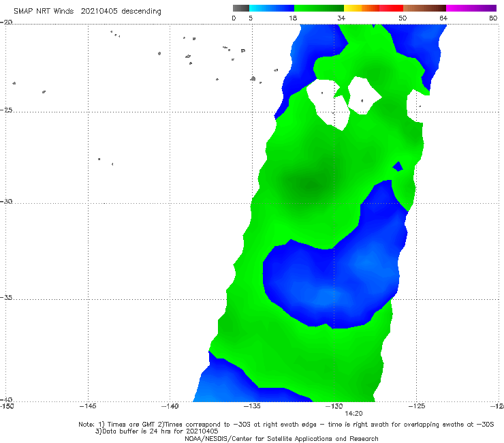Select the green segment of the color bar

coord(319,8)
